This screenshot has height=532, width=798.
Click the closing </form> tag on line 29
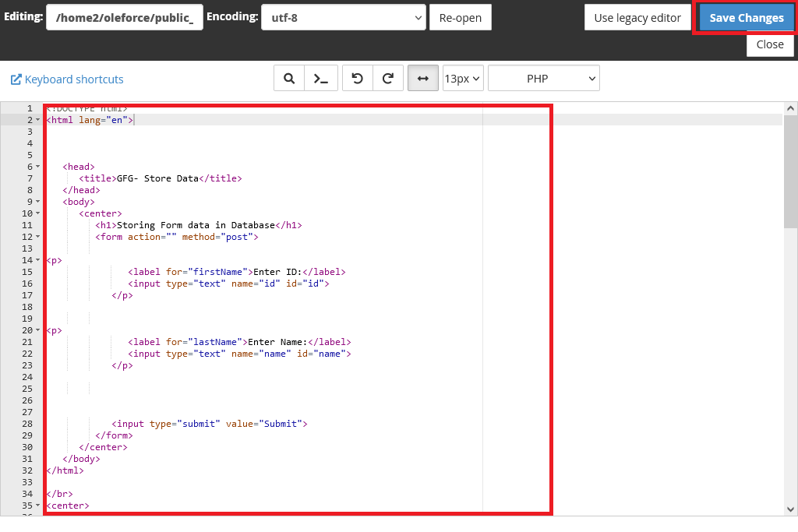click(x=114, y=436)
